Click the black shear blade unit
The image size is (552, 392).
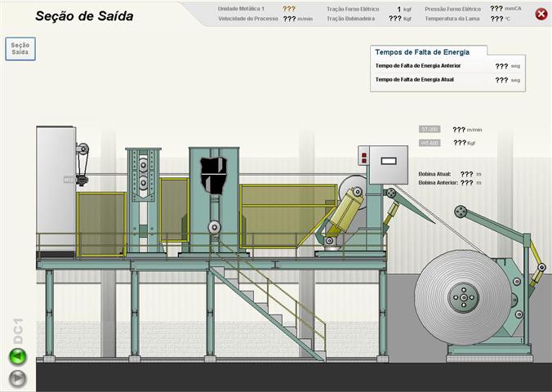[x=214, y=175]
